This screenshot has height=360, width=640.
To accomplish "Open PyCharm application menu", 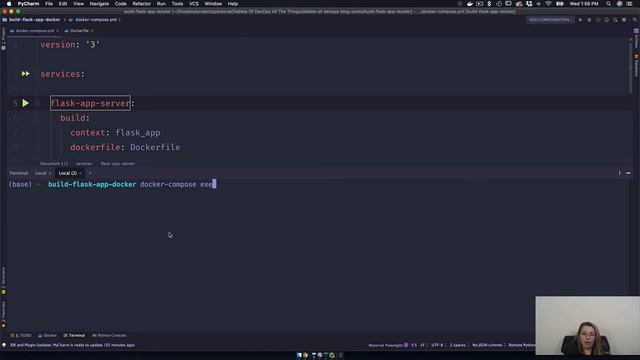I will coord(28,4).
